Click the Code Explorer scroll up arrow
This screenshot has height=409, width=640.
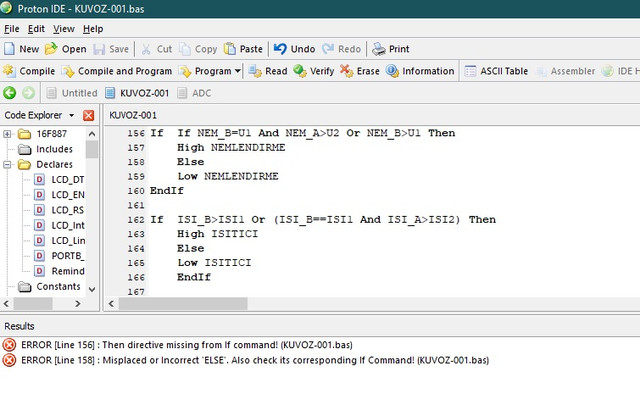pos(92,134)
